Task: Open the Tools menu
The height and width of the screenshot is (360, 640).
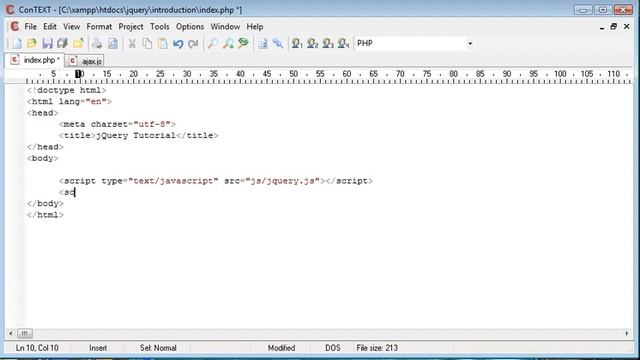Action: tap(160, 27)
